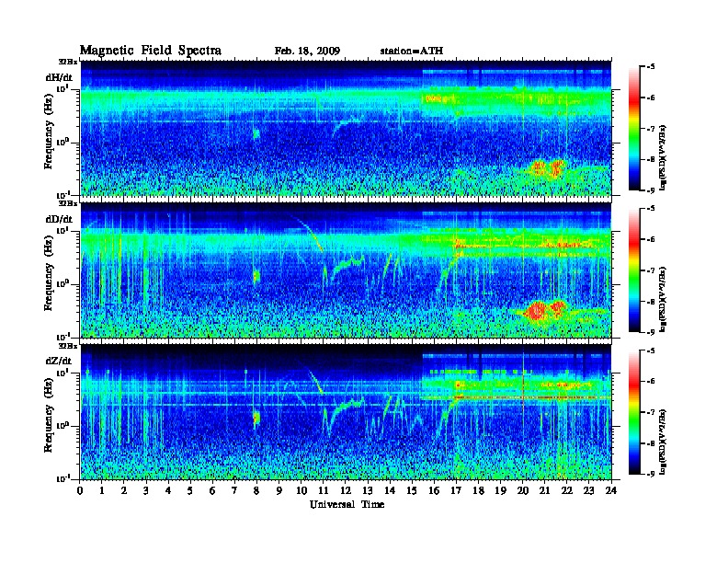
Task: Click the time axis tick label "16"
Action: click(x=434, y=490)
